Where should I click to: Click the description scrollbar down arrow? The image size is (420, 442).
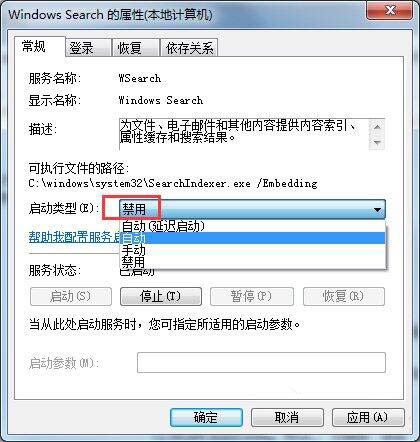point(377,143)
